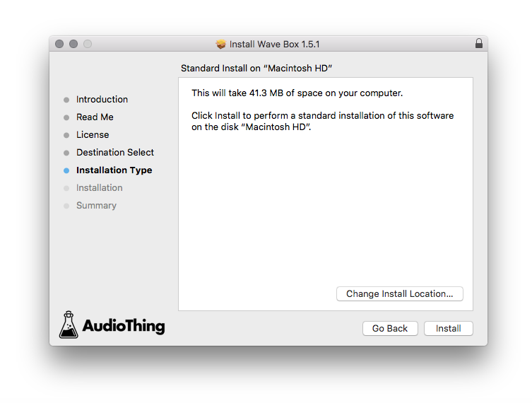Open the Destination Select step
Screen dimensions: 532x403
pyautogui.click(x=115, y=153)
